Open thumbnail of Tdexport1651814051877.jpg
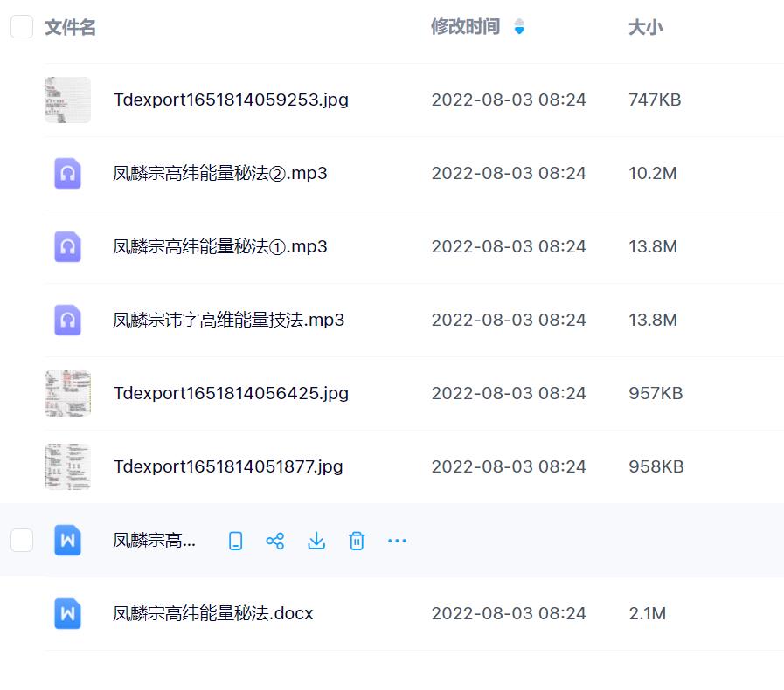This screenshot has width=784, height=690. [67, 466]
